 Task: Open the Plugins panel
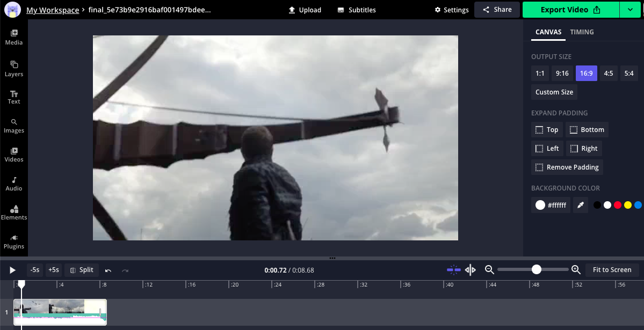click(14, 241)
